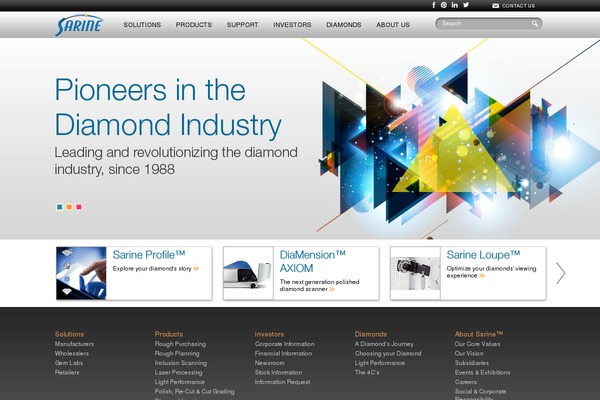Open The 4C's footer link
600x400 pixels.
pos(367,372)
